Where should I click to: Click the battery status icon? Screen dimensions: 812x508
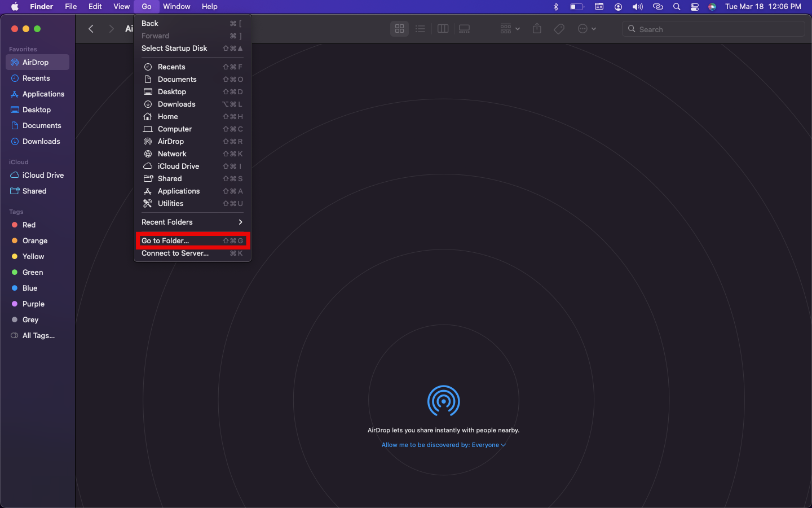click(x=577, y=6)
